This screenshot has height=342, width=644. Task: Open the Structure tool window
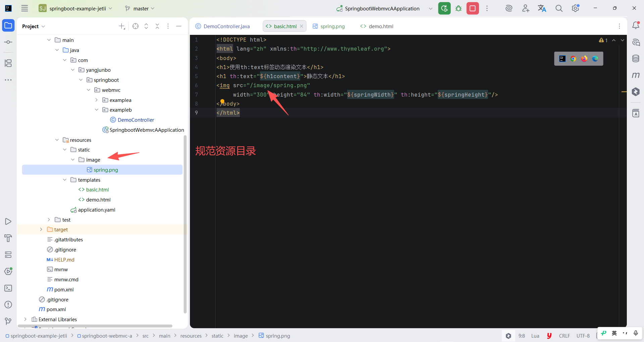(8, 63)
